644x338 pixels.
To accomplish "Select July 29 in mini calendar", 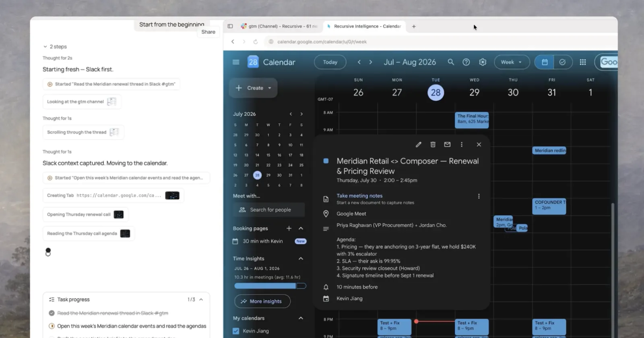I will (x=268, y=175).
